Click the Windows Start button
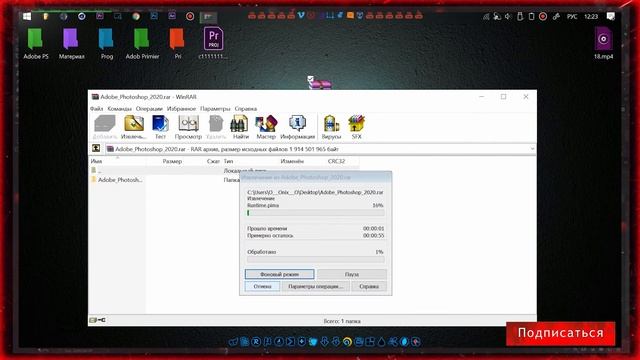The width and height of the screenshot is (640, 360). [27, 17]
